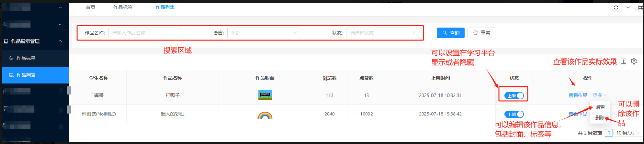Click the fullscreen icon in top-right corner
This screenshot has height=144, width=644.
click(639, 7)
